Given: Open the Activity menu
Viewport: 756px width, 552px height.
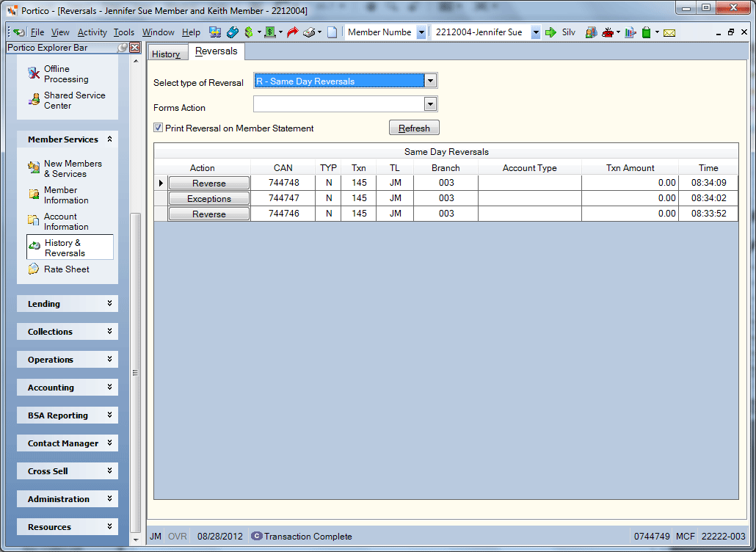Looking at the screenshot, I should [x=92, y=32].
